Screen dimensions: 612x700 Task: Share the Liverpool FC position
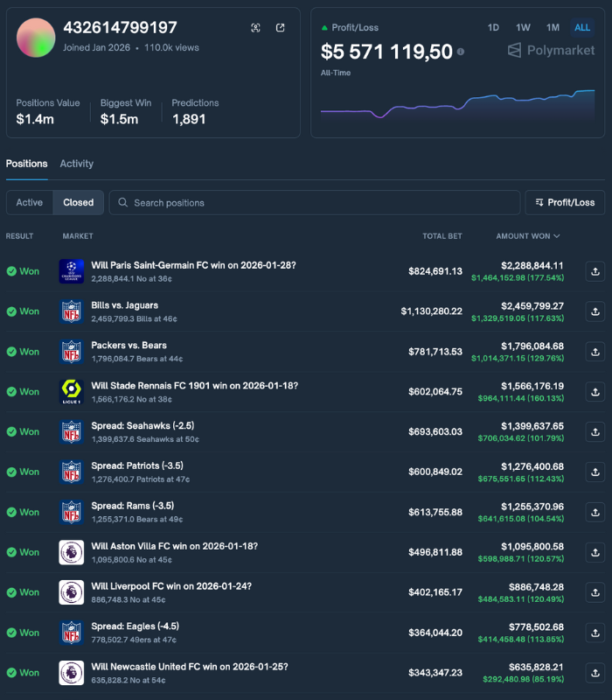tap(595, 592)
